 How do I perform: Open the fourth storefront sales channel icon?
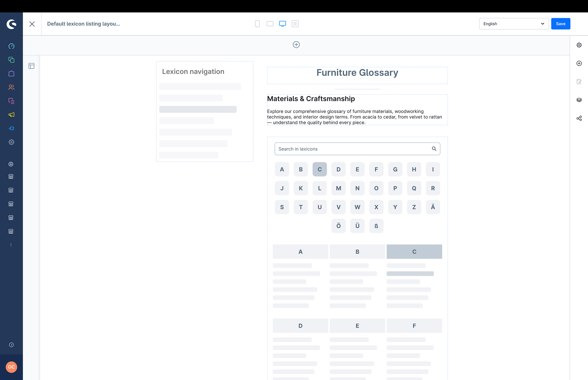coord(11,218)
